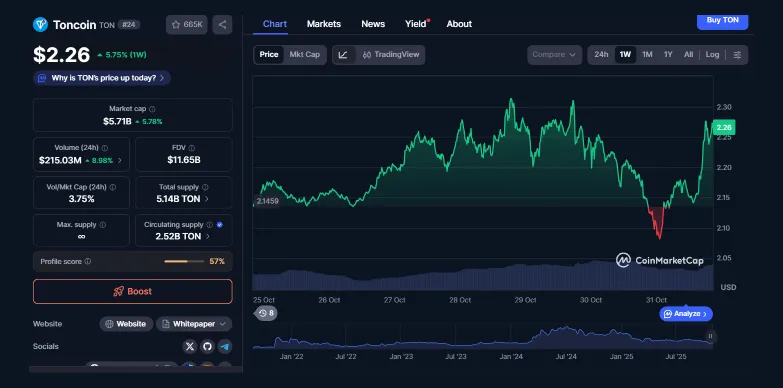Screen dimensions: 783x388
Task: Set chart range to 1W
Action: click(x=625, y=55)
